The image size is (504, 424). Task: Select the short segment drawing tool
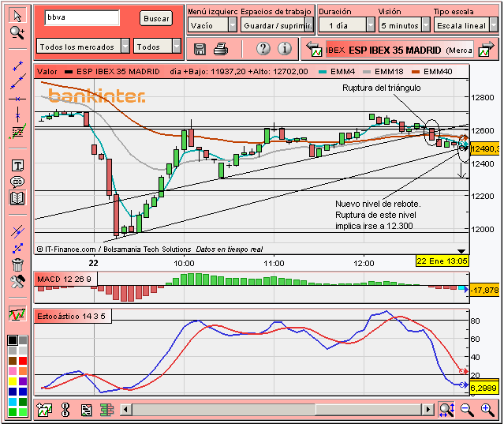(17, 66)
